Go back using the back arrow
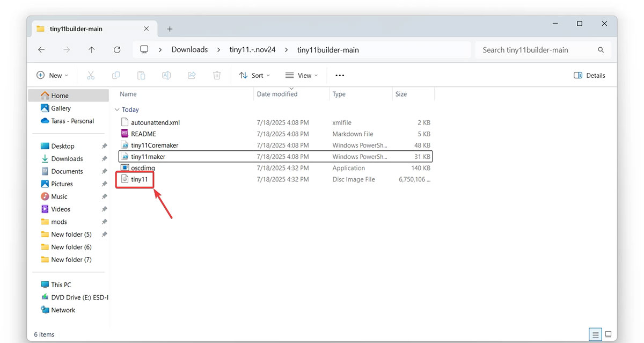The width and height of the screenshot is (644, 343). pos(41,49)
